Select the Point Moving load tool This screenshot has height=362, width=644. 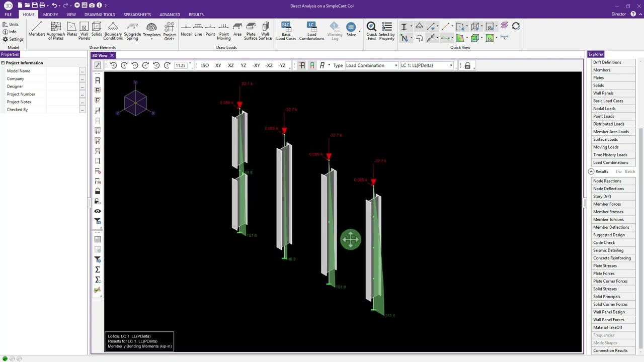pyautogui.click(x=224, y=31)
